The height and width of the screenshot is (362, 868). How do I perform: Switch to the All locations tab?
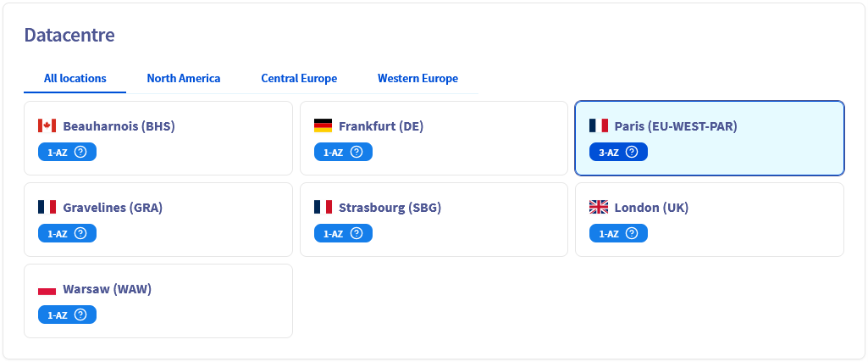[75, 79]
